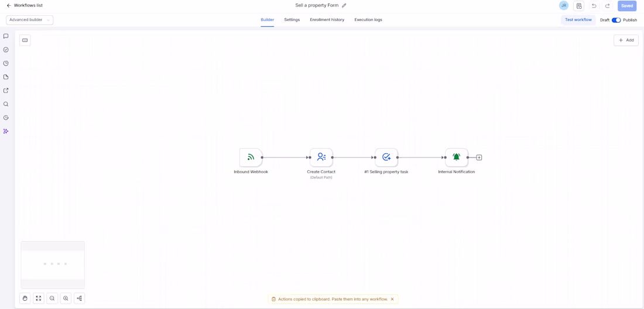Open the chat bubble icon in the sidebar

(x=6, y=36)
